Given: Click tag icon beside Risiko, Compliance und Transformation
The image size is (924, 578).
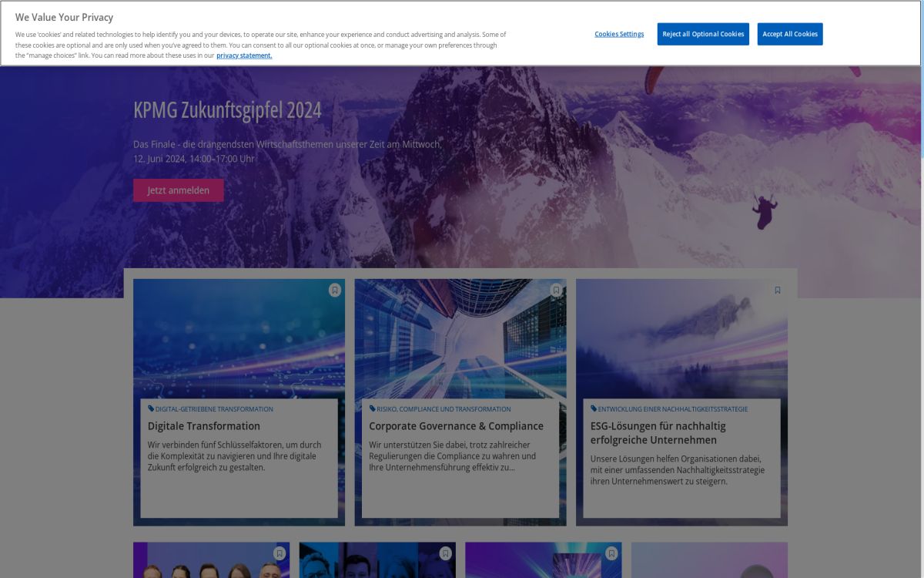Looking at the screenshot, I should tap(373, 409).
